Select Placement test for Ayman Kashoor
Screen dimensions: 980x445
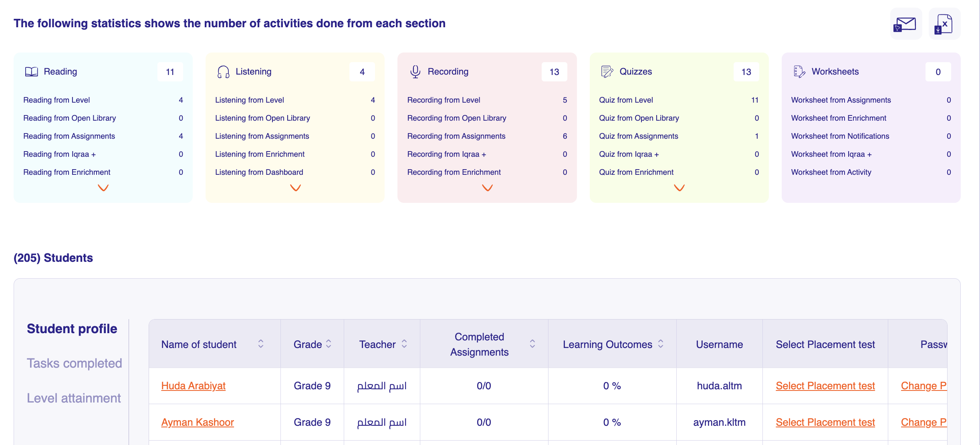pos(825,422)
